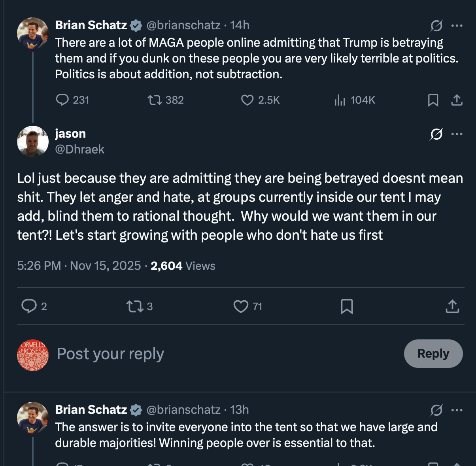This screenshot has height=466, width=476.
Task: Share Brian Schatz's 14h tweet
Action: tap(457, 100)
